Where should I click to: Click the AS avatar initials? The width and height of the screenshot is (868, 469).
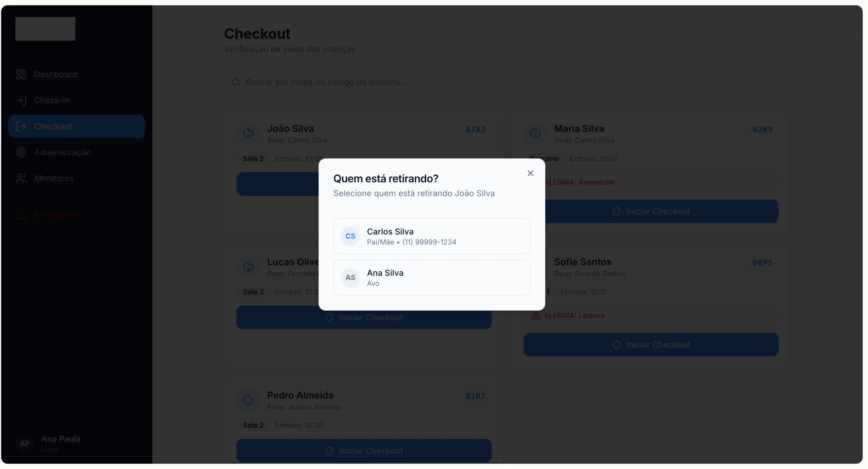point(350,278)
